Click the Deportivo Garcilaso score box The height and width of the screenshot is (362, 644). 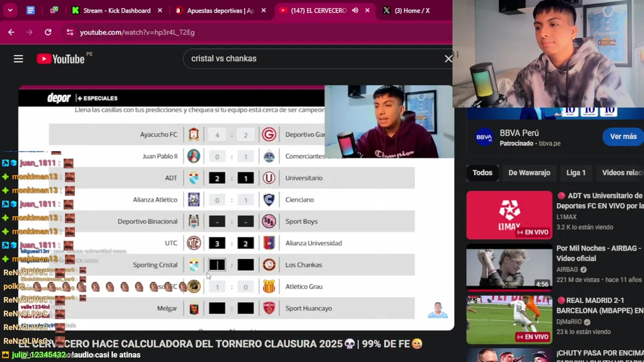click(246, 135)
